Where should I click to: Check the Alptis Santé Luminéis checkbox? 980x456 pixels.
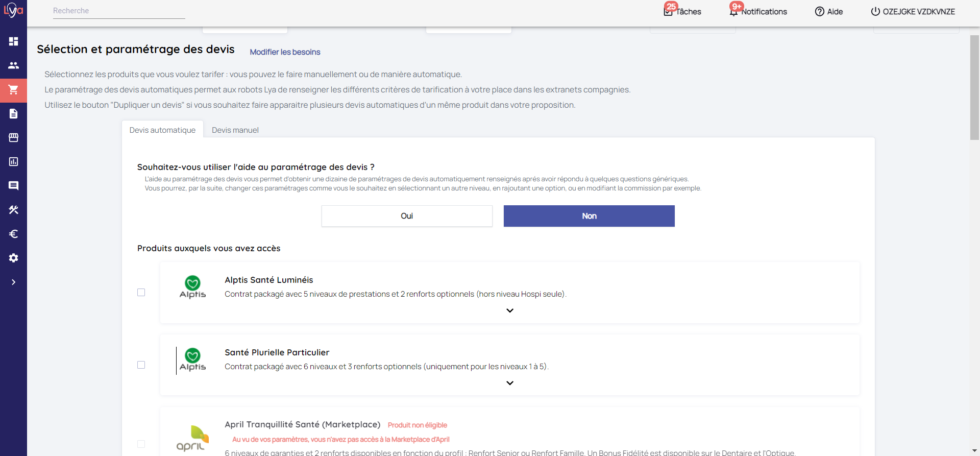141,293
